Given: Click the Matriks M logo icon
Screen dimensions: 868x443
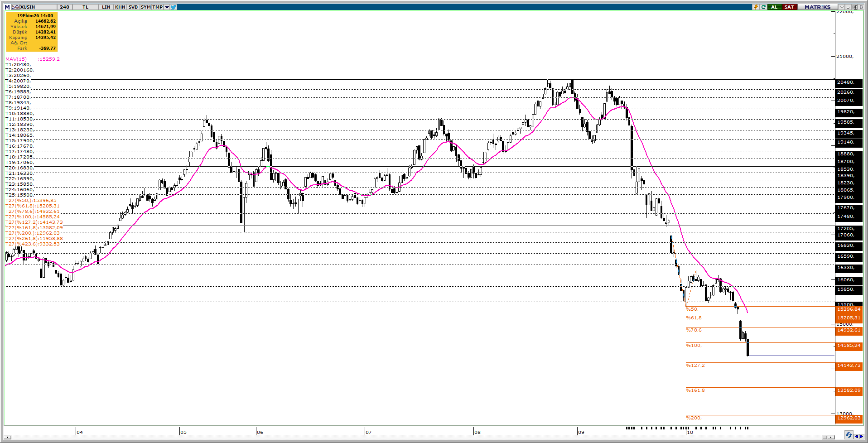Looking at the screenshot, I should tap(7, 7).
